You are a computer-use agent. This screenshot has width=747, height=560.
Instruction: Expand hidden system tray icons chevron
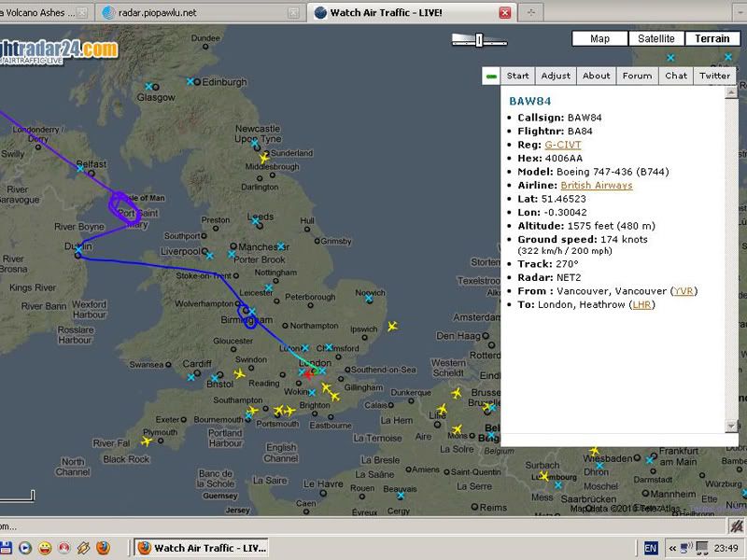pos(672,549)
